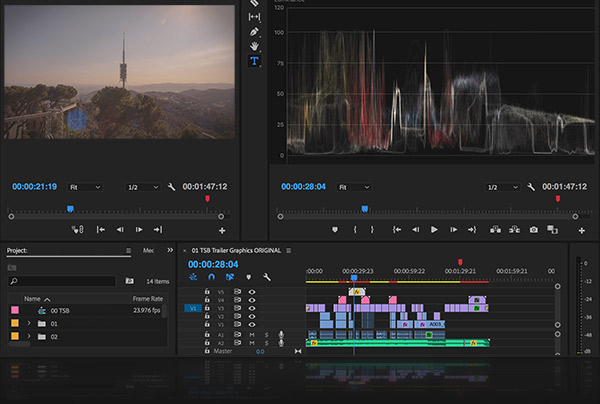This screenshot has width=600, height=404.
Task: Click Export Frame camera icon
Action: tap(534, 229)
